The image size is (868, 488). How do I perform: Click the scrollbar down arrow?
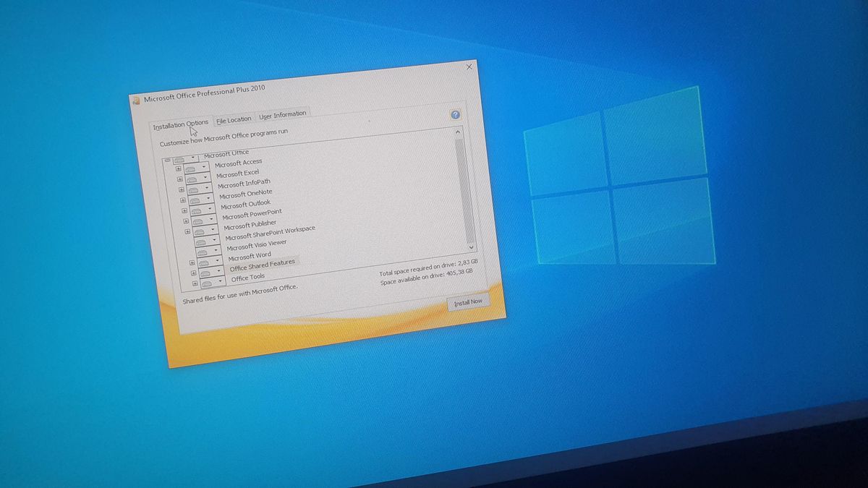tap(472, 247)
